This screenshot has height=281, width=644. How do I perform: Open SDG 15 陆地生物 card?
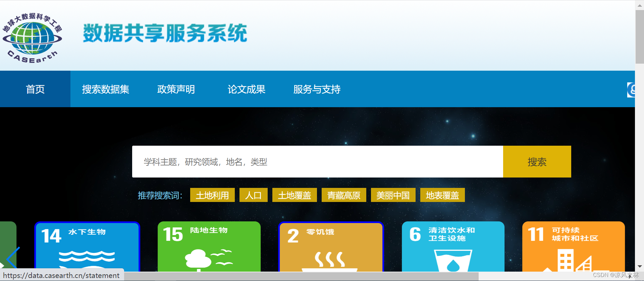(209, 247)
